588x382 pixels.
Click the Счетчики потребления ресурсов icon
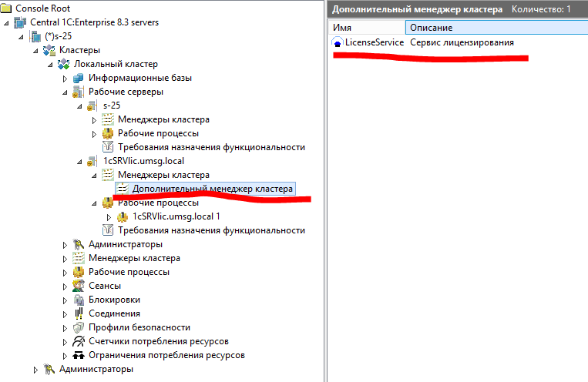coord(78,341)
